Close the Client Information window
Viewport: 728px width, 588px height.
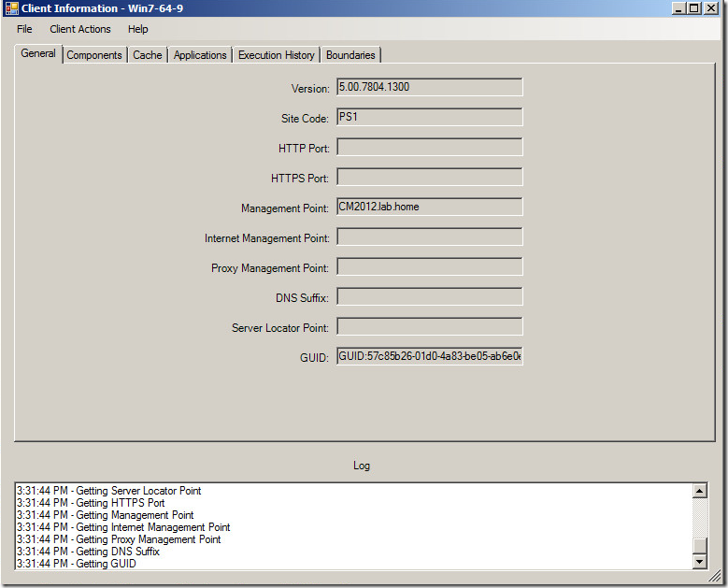[711, 7]
